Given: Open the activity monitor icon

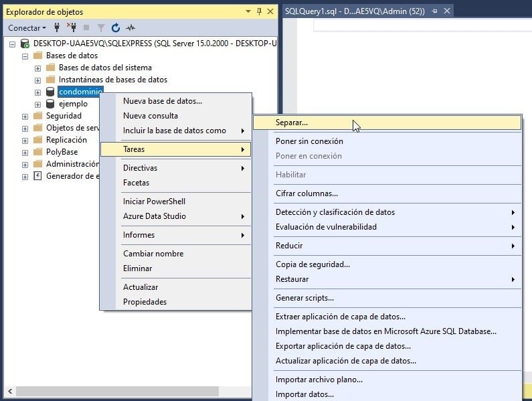Looking at the screenshot, I should (x=130, y=28).
